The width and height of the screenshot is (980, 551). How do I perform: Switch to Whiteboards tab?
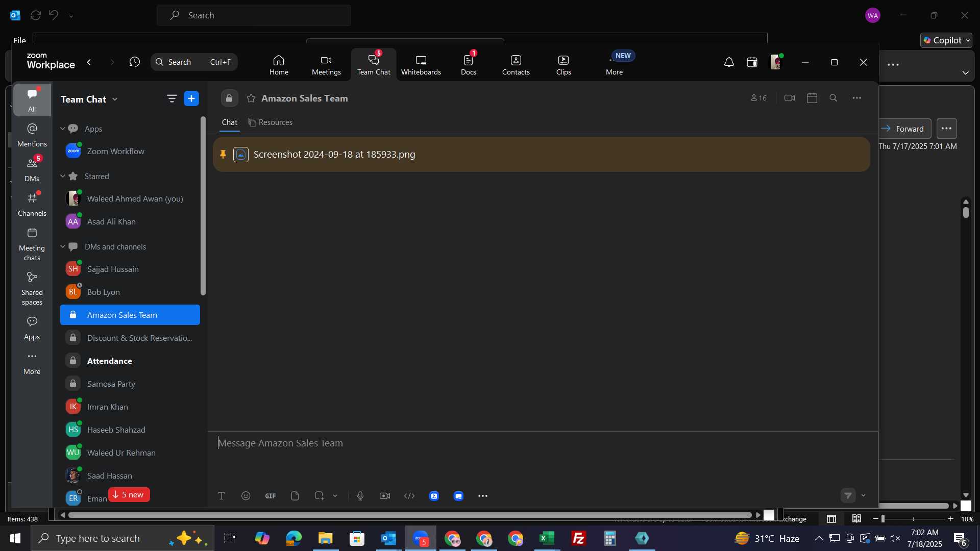(421, 65)
